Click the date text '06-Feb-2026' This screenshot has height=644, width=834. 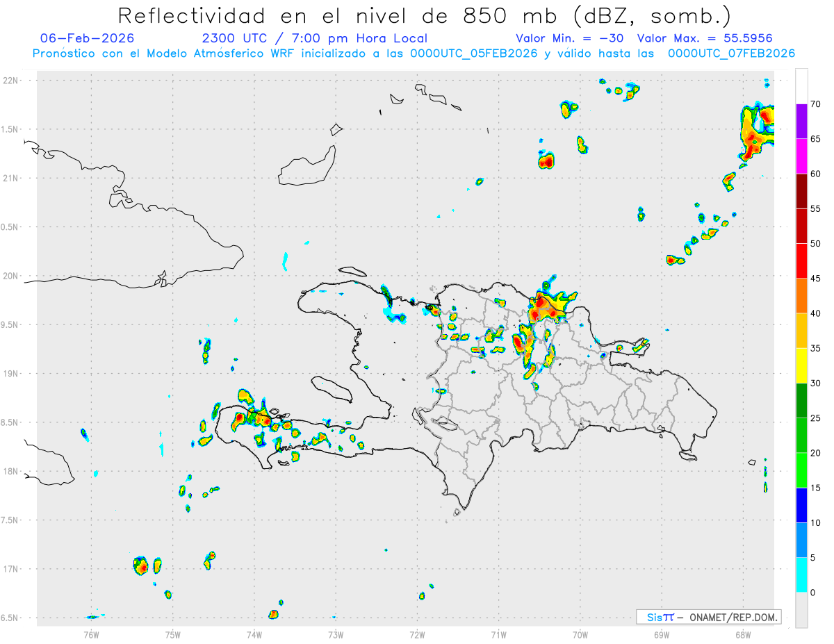88,38
